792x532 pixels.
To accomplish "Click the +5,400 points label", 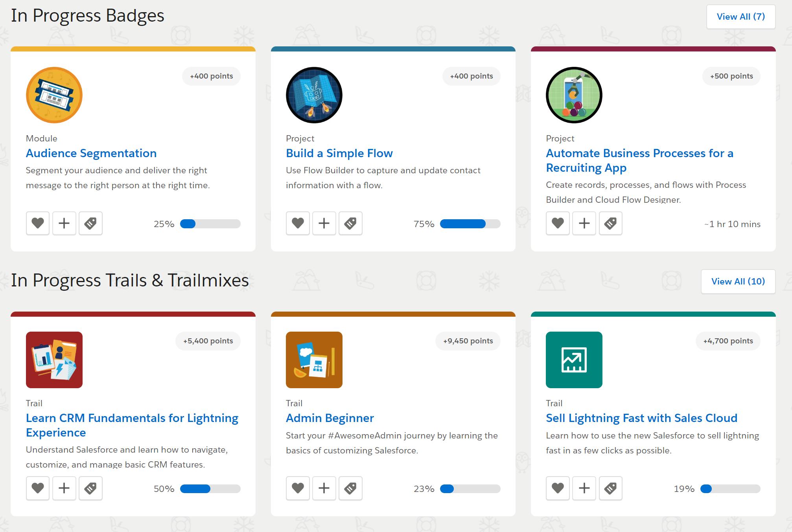I will [x=208, y=341].
